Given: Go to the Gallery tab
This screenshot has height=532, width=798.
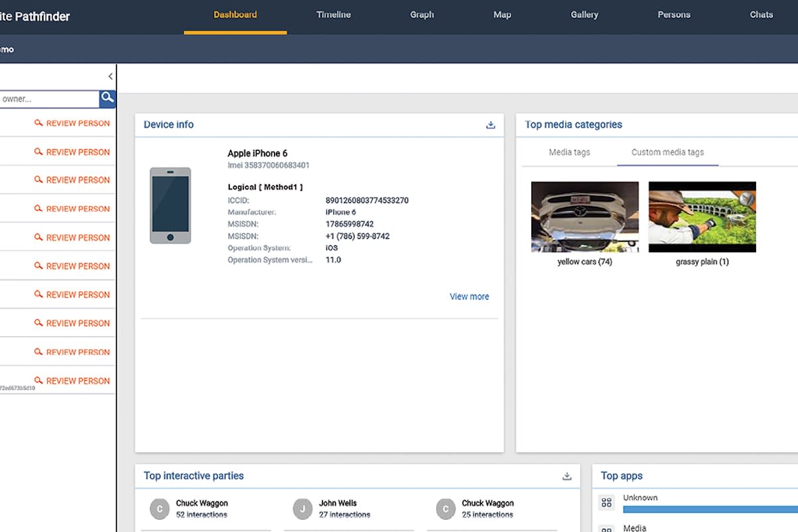Looking at the screenshot, I should tap(584, 15).
